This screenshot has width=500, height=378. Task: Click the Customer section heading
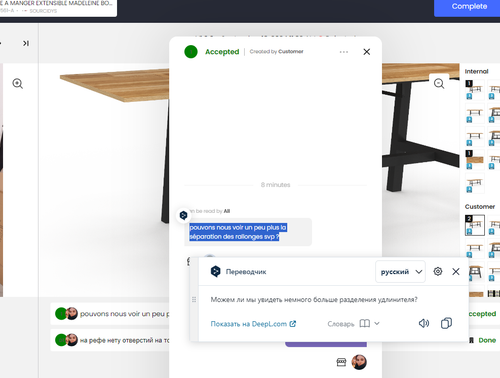click(x=480, y=207)
